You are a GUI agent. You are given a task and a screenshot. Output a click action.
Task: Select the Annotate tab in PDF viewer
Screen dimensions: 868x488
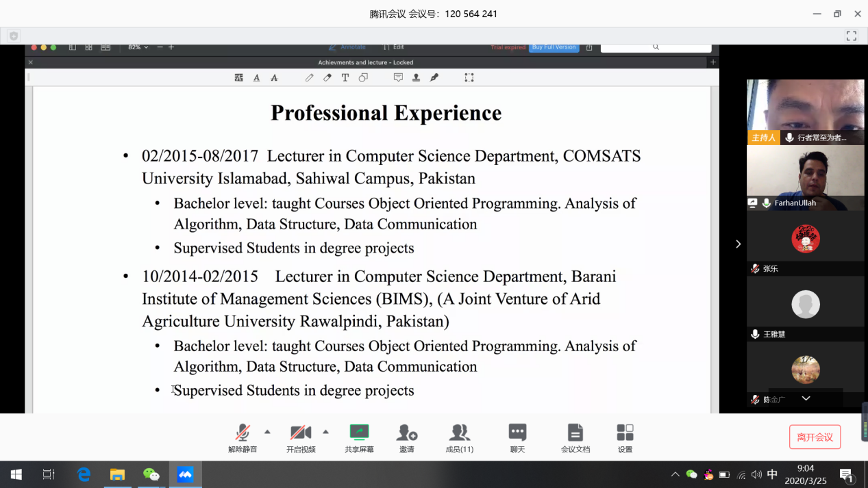pos(348,47)
